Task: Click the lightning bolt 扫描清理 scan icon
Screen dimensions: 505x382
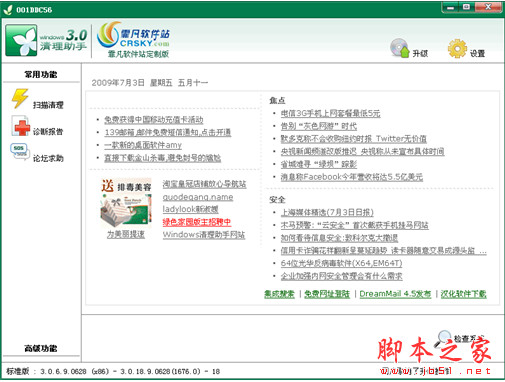Action: 20,98
